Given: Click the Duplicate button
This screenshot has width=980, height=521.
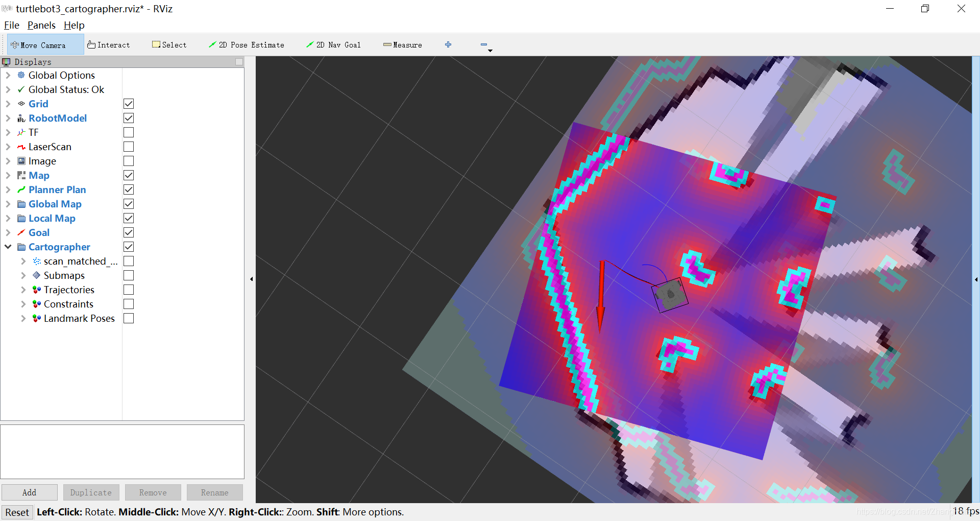Looking at the screenshot, I should coord(91,492).
